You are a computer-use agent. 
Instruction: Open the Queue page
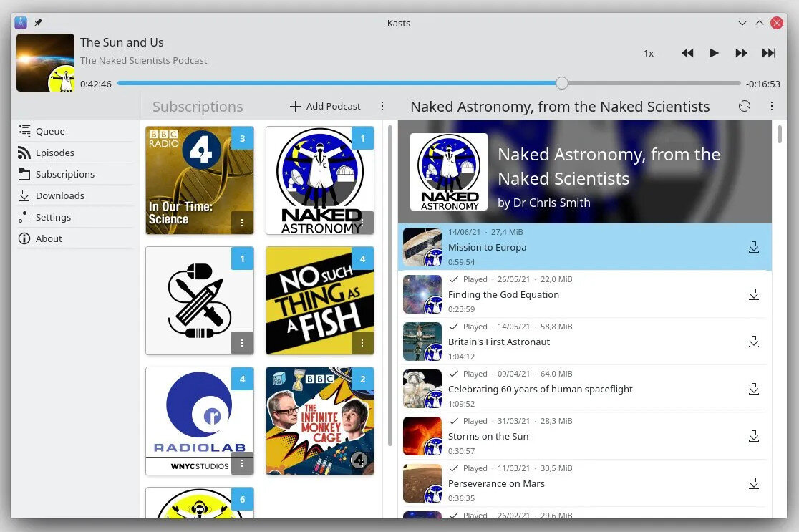click(75, 131)
